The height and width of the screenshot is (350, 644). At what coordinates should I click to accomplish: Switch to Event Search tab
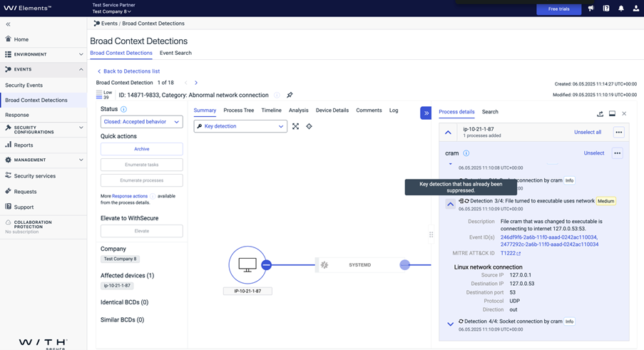click(175, 53)
